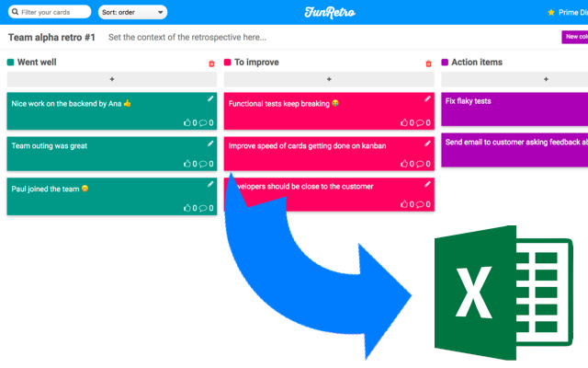This screenshot has width=588, height=368.
Task: Click the search magnifier icon in filter box
Action: point(15,12)
